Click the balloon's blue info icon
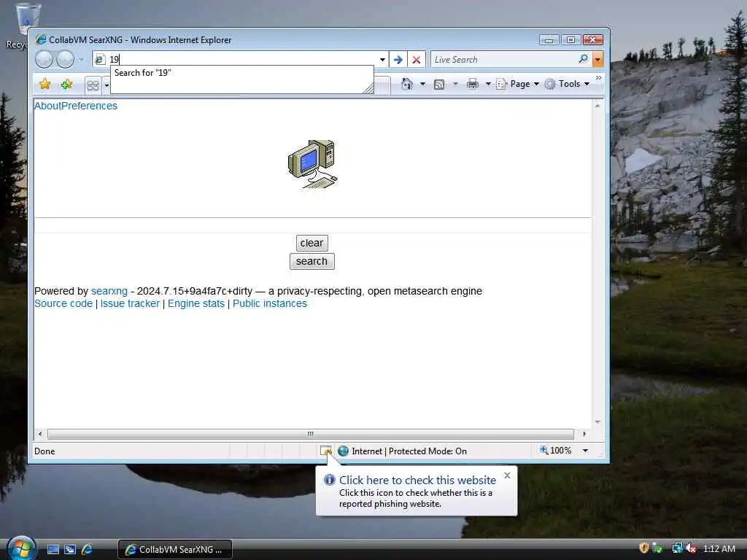The width and height of the screenshot is (747, 560). pos(330,480)
